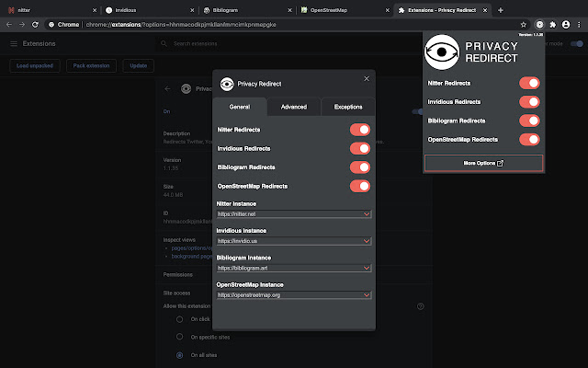Image resolution: width=588 pixels, height=368 pixels.
Task: Toggle Invidious Redirects in the options dialog
Action: point(359,148)
